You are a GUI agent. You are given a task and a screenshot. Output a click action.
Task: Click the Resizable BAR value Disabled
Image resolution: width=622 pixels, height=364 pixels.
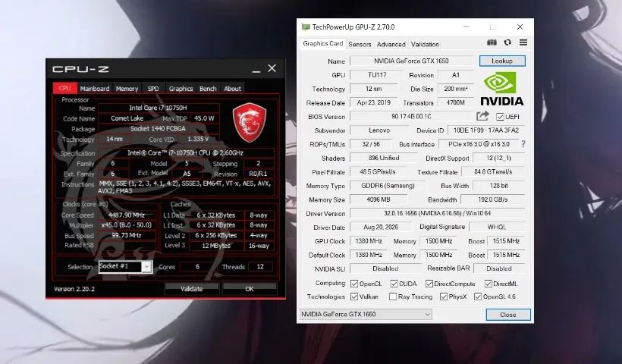[499, 268]
